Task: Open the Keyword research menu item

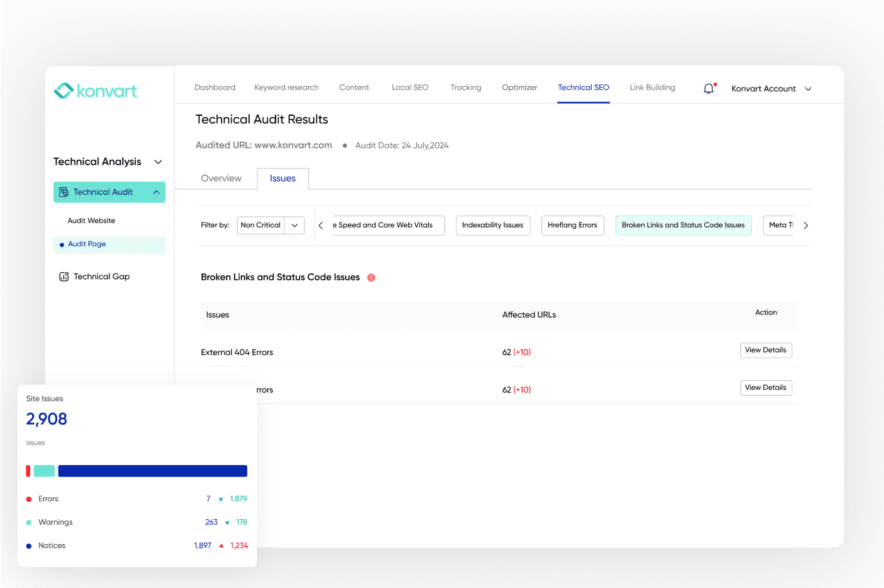Action: (x=286, y=87)
